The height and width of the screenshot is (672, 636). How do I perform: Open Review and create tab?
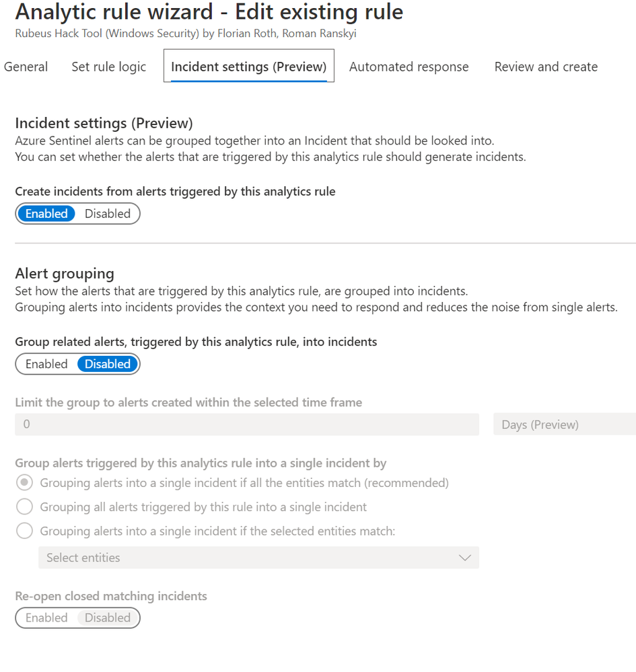[546, 67]
